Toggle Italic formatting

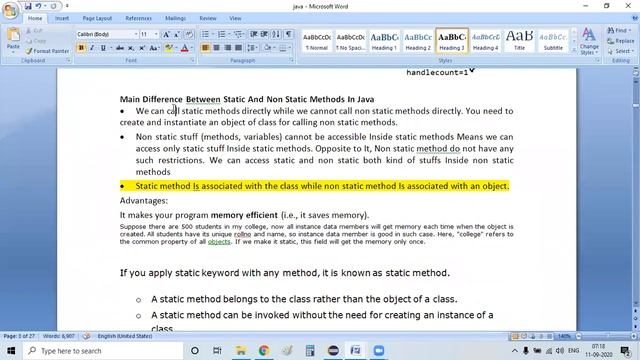pos(92,48)
